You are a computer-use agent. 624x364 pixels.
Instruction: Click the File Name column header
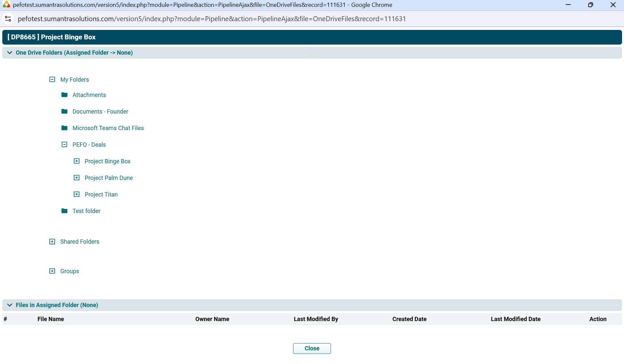pos(51,319)
